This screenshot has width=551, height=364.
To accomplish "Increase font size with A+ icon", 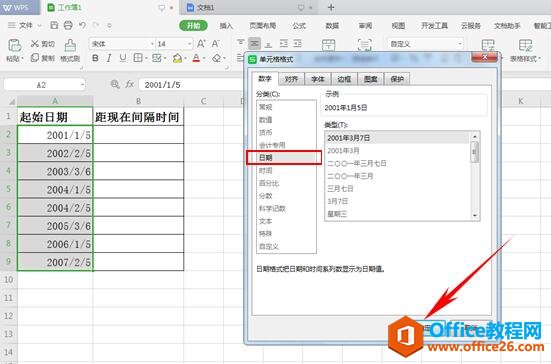I will click(201, 44).
